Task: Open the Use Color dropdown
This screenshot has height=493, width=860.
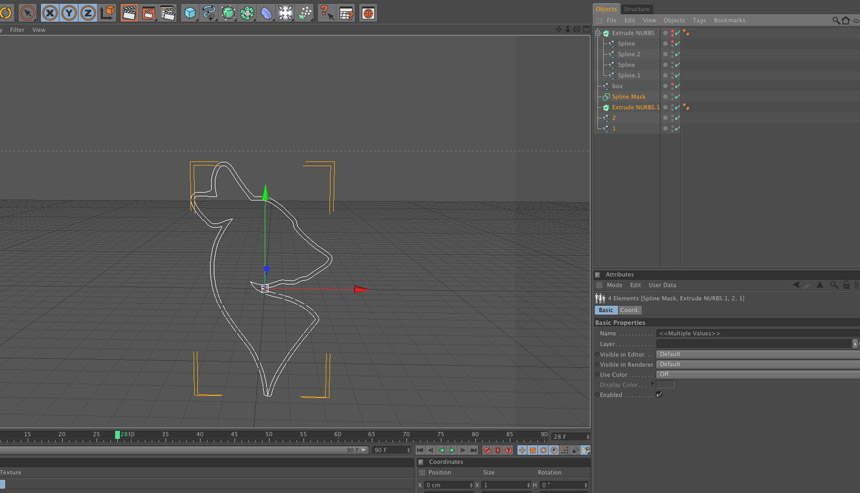Action: tap(757, 375)
